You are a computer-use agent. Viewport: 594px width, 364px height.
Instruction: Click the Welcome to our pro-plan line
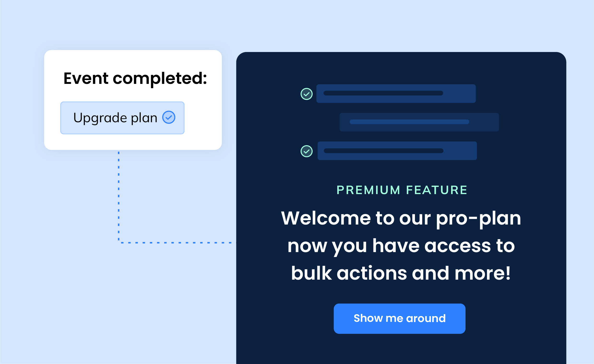tap(401, 218)
